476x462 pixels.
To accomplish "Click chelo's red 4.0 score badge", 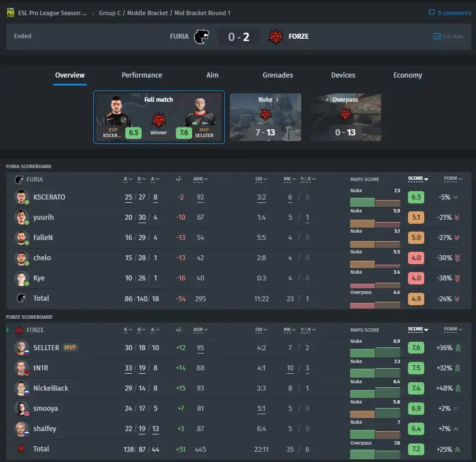I will (416, 258).
